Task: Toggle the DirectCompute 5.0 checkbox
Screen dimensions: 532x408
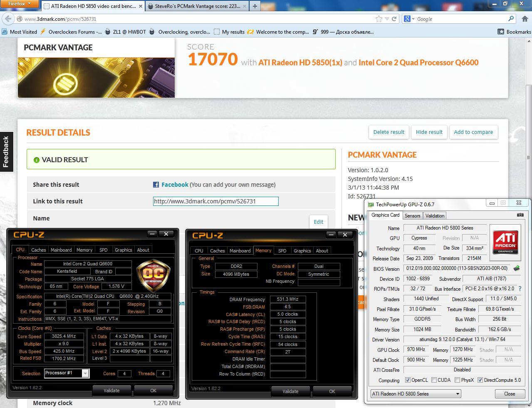Action: click(480, 380)
